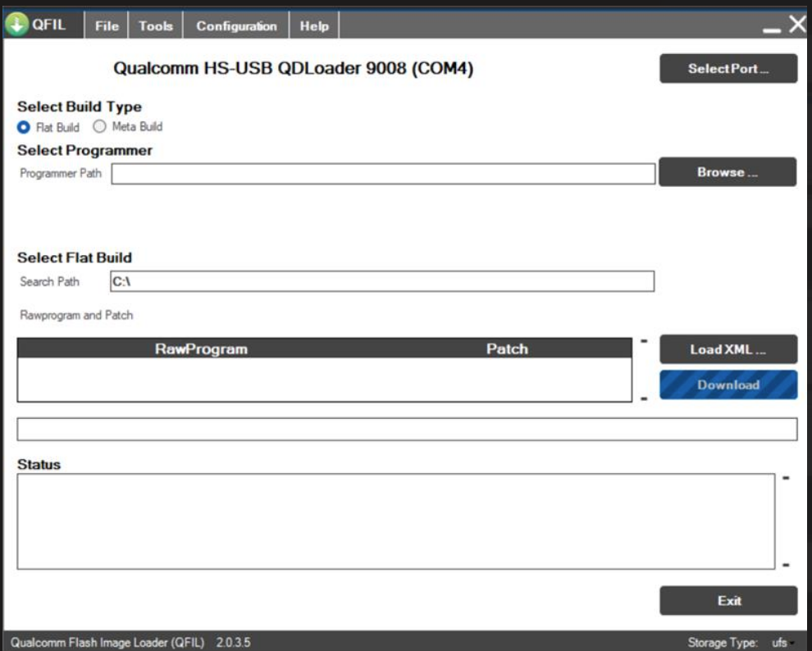
Task: Click the Load XML button
Action: 728,349
